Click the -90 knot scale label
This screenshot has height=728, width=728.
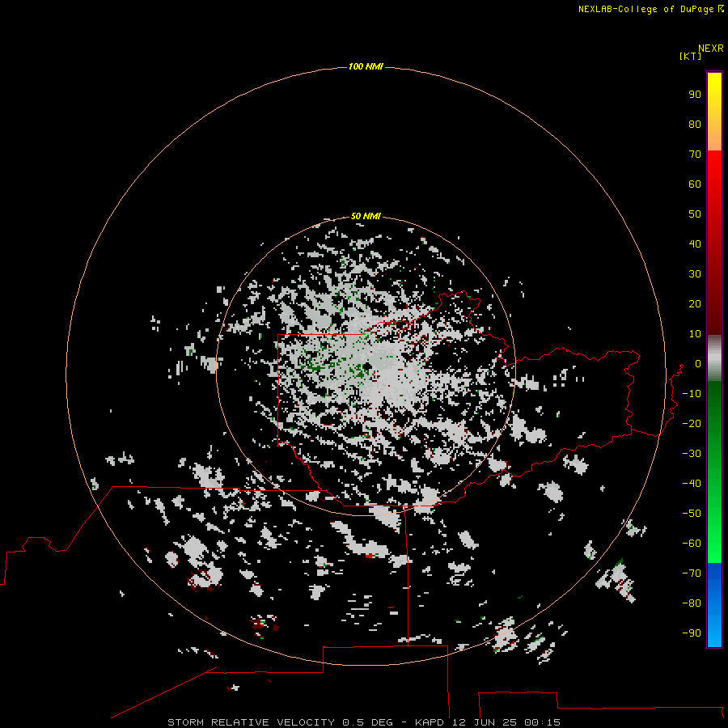[692, 633]
